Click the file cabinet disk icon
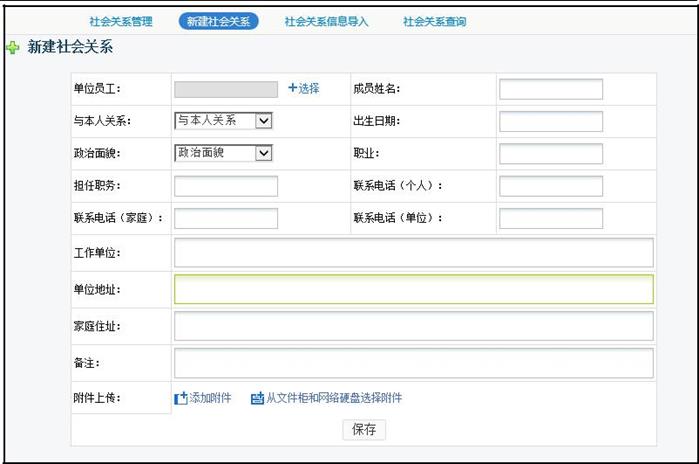 coord(257,398)
